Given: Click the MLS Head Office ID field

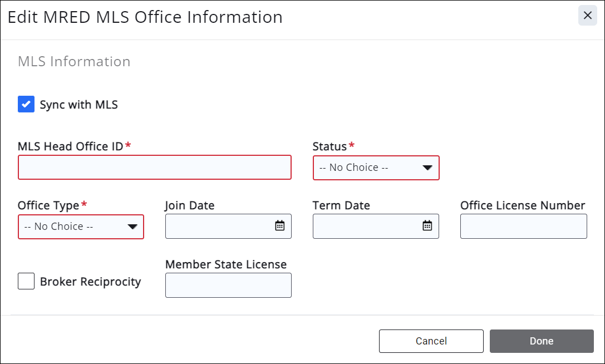Looking at the screenshot, I should (x=154, y=168).
